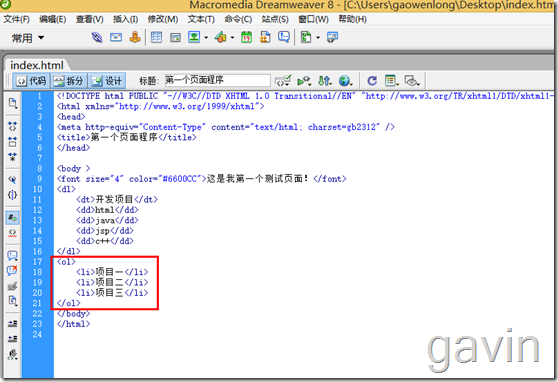558x382 pixels.
Task: Toggle Highlight Invalid HTML icon
Action: pos(12,232)
